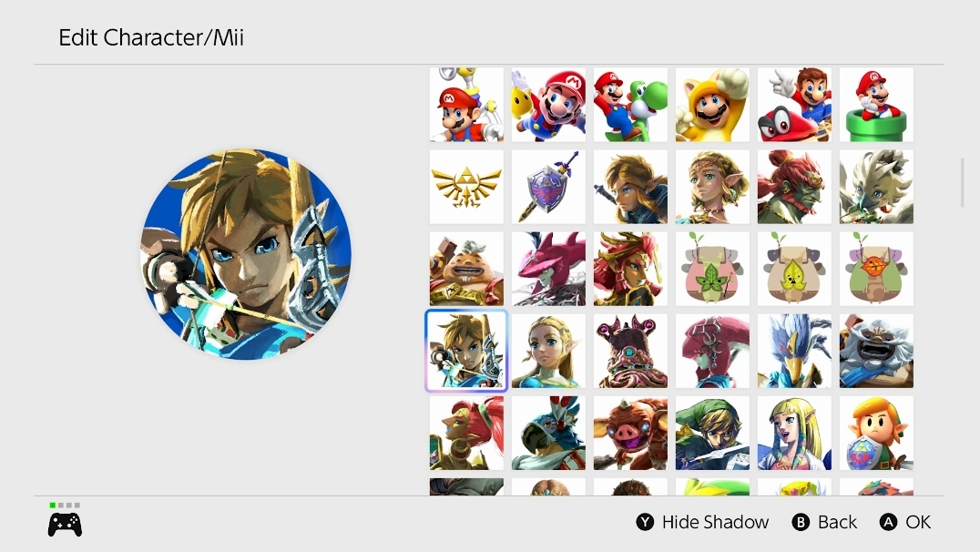Image resolution: width=980 pixels, height=552 pixels.
Task: Choose the Ganondorf red-haired portrait icon
Action: click(x=794, y=187)
